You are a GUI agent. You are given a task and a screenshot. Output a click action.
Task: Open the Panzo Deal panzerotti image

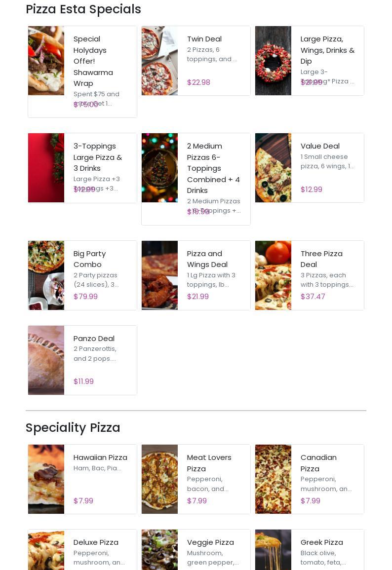(46, 360)
